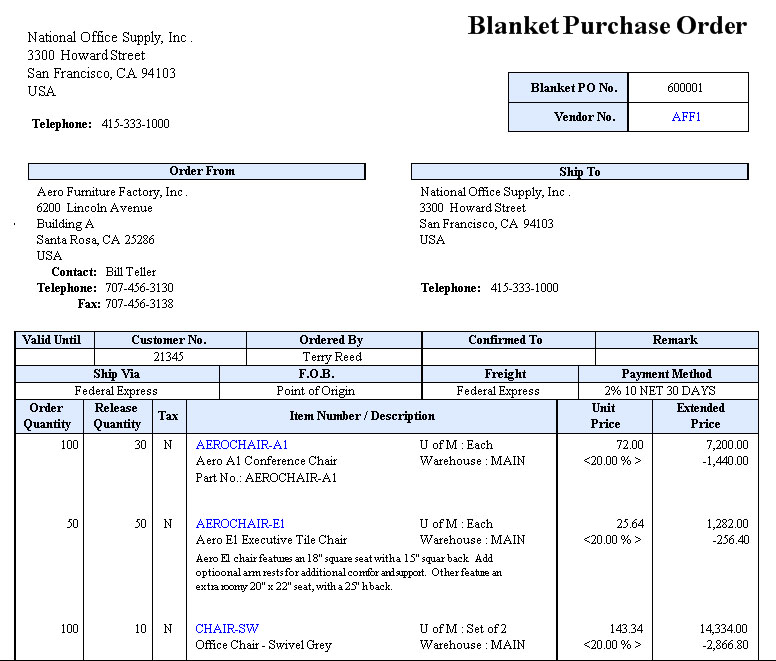The width and height of the screenshot is (776, 661).
Task: Click the Extended Price column header
Action: click(x=700, y=416)
